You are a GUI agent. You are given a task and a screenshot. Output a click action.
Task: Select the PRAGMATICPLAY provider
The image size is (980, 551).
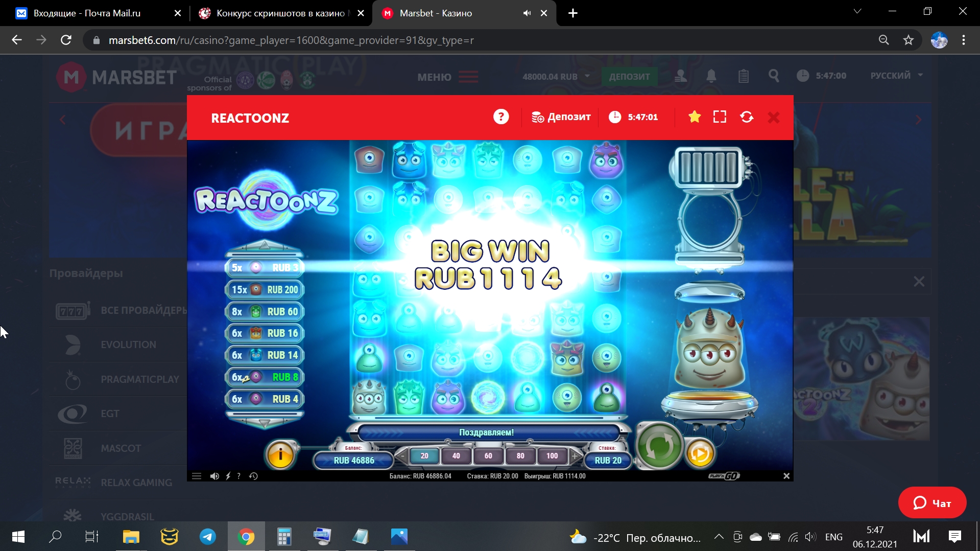(118, 379)
